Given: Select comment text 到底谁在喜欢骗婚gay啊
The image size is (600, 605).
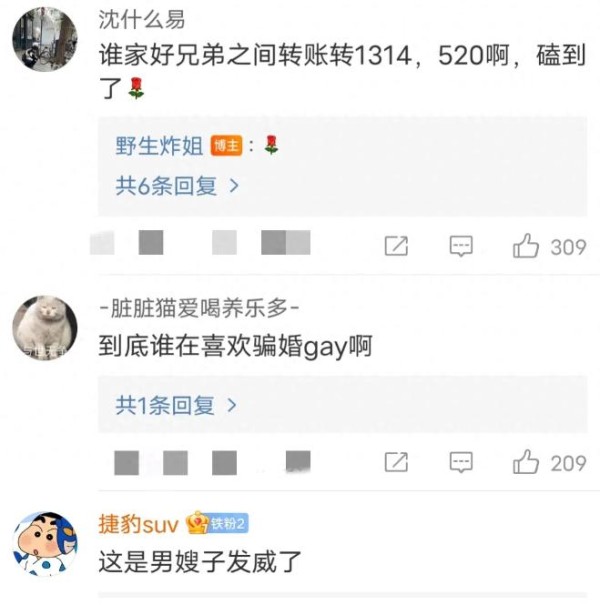Looking at the screenshot, I should 235,346.
